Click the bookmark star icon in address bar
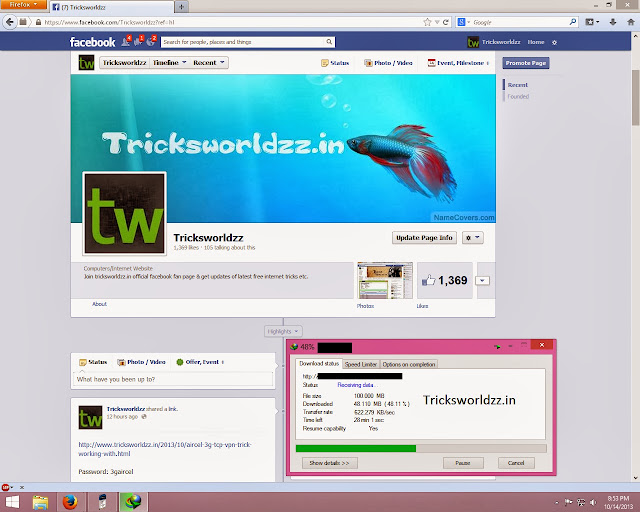The image size is (640, 512). pyautogui.click(x=427, y=22)
